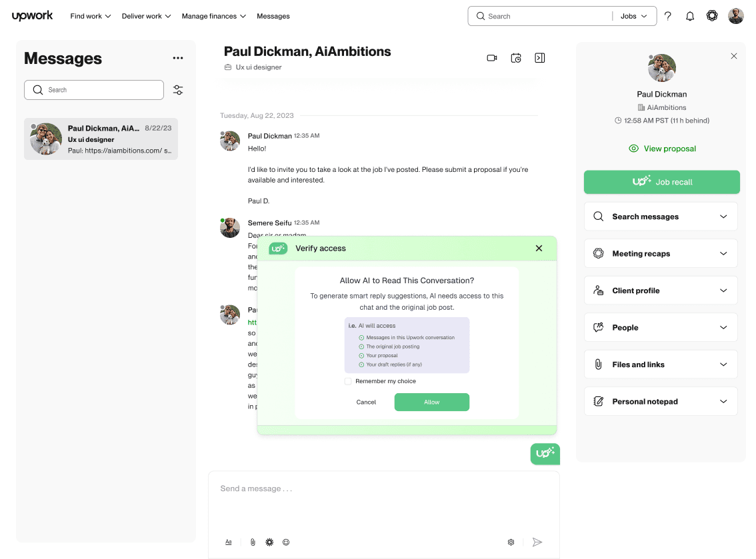
Task: Open user profile avatar menu
Action: [736, 16]
